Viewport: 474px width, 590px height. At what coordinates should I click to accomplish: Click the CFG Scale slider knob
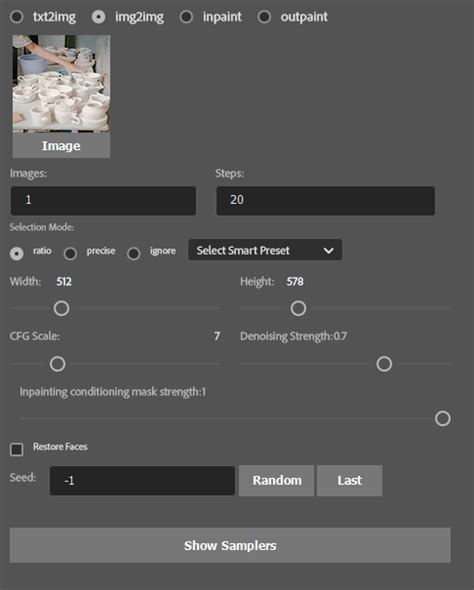coord(58,364)
